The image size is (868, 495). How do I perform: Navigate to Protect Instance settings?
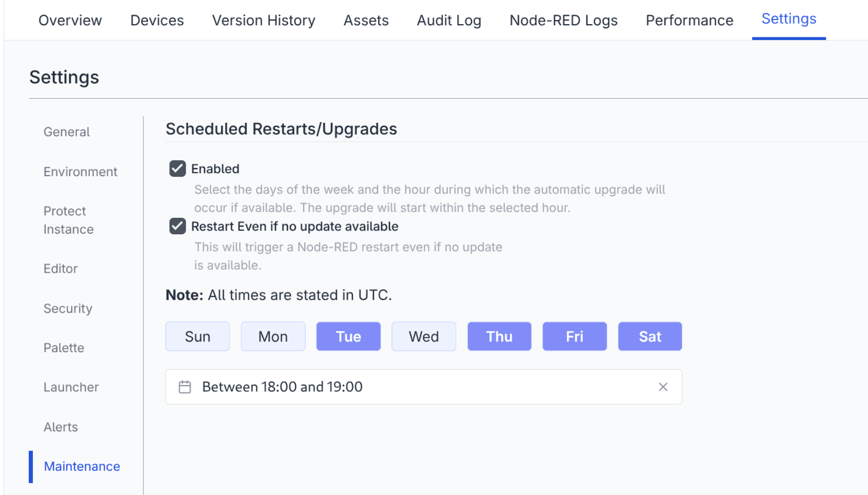click(x=68, y=220)
